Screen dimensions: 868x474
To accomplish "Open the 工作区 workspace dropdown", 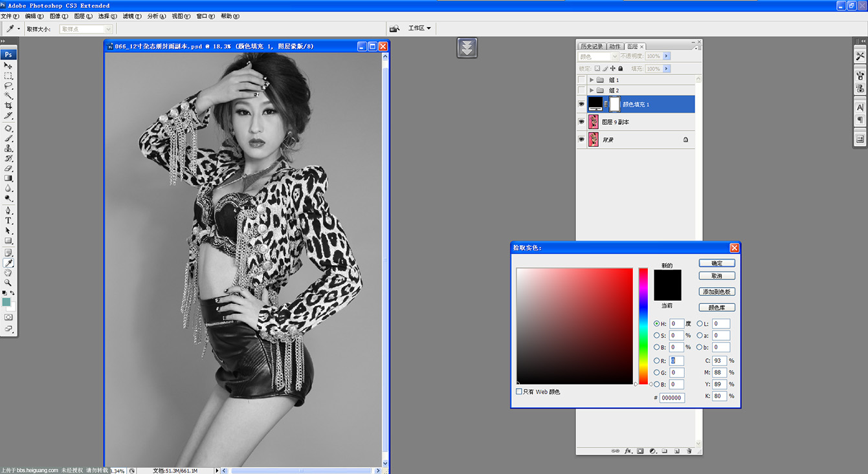I will 419,28.
